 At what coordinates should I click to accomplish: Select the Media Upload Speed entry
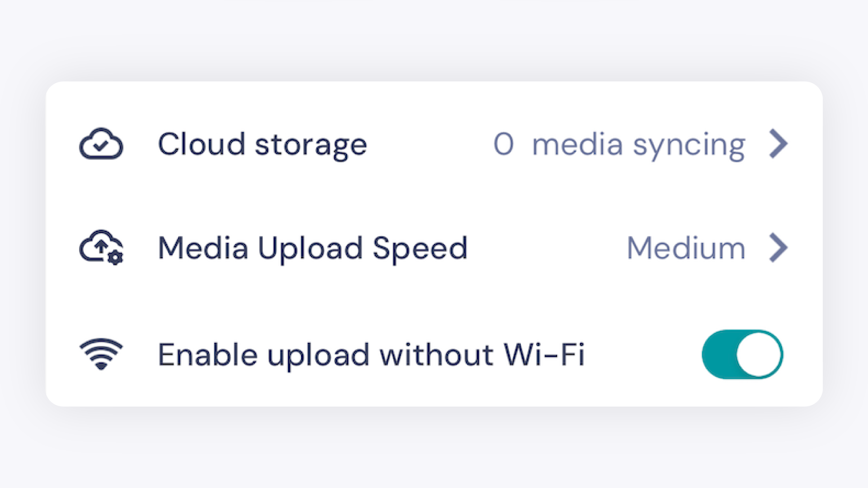point(312,248)
